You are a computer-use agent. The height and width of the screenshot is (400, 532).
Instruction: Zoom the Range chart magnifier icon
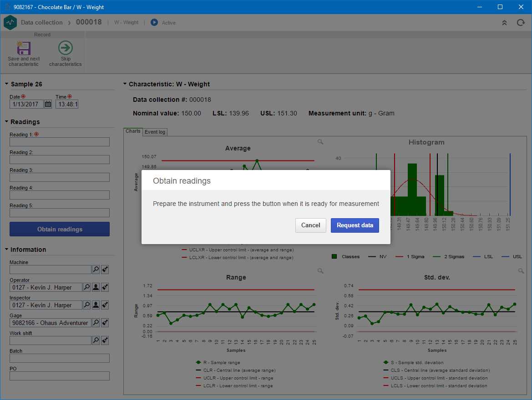coord(320,271)
